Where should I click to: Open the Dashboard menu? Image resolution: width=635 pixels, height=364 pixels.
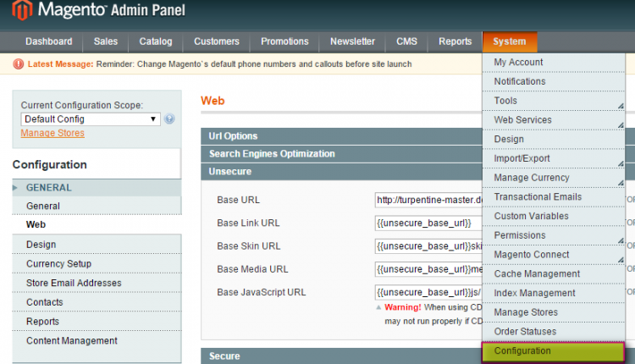[48, 41]
